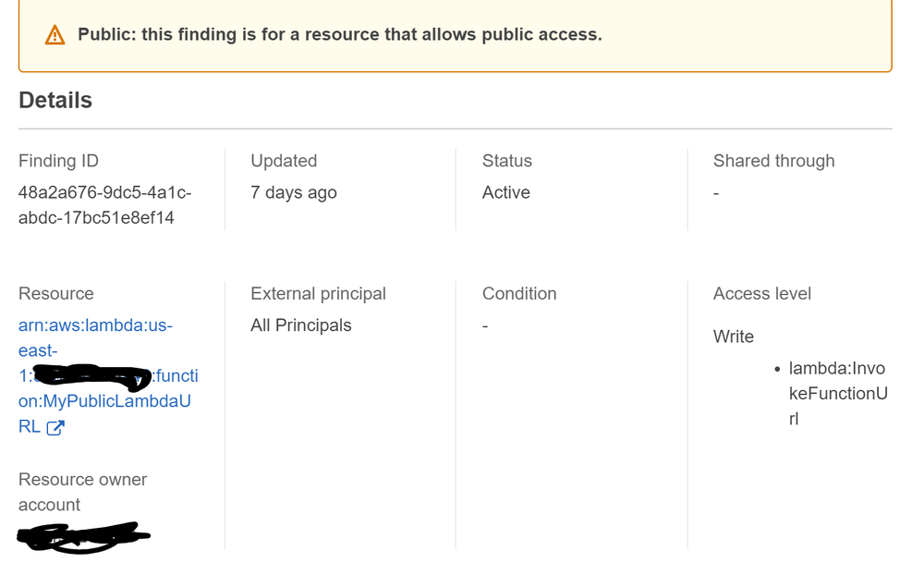Click the All Principals value

301,325
